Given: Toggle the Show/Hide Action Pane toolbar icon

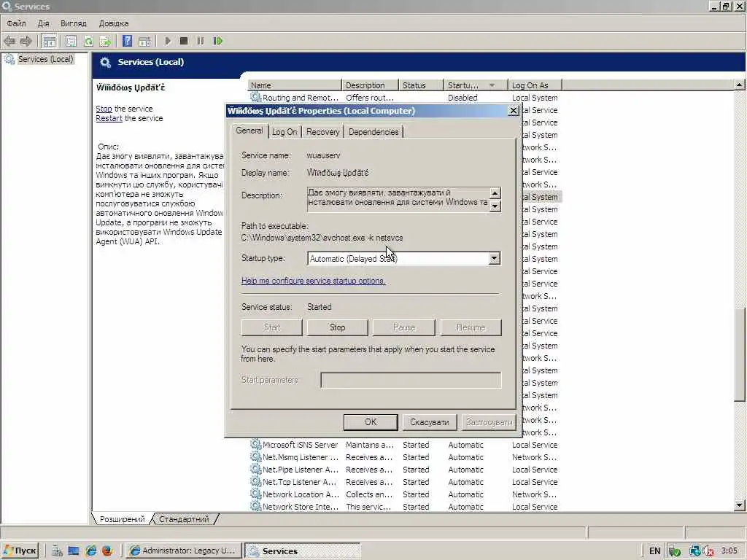Looking at the screenshot, I should 144,41.
